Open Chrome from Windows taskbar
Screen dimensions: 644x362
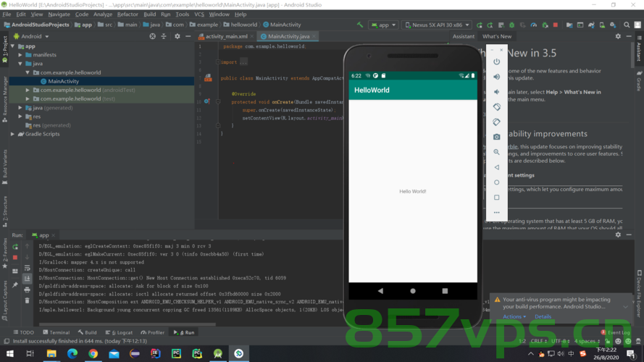(x=93, y=353)
